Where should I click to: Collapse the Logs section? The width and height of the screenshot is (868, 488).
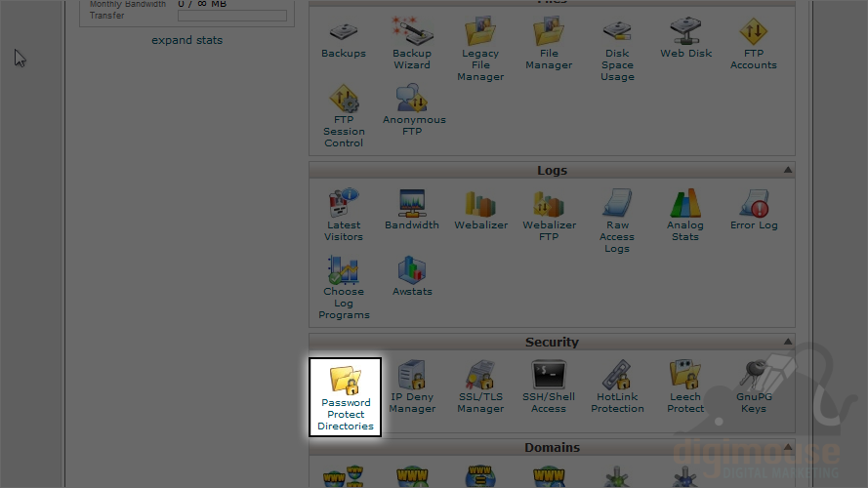tap(788, 170)
